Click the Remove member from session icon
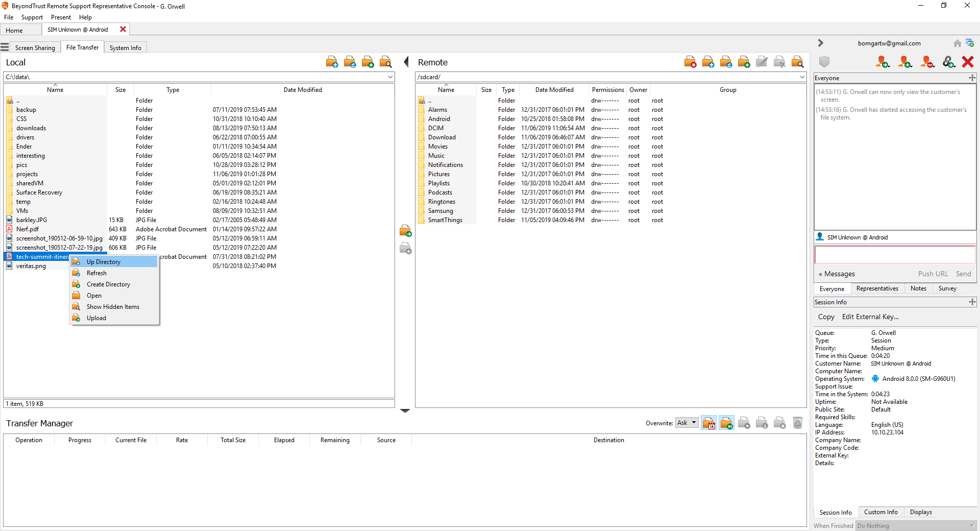 click(927, 62)
